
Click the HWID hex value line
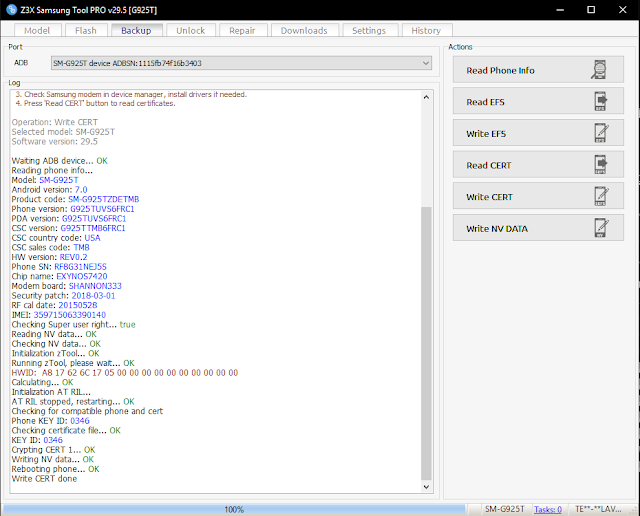(124, 373)
